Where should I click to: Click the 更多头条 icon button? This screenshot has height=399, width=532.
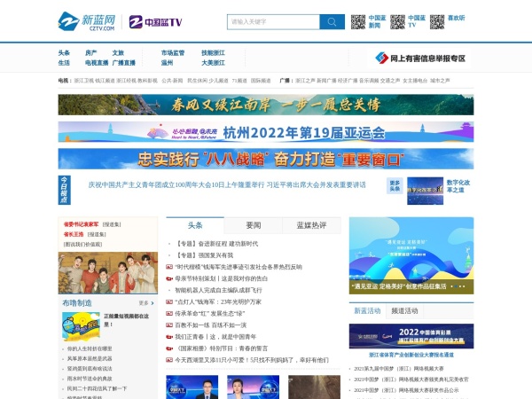point(395,185)
